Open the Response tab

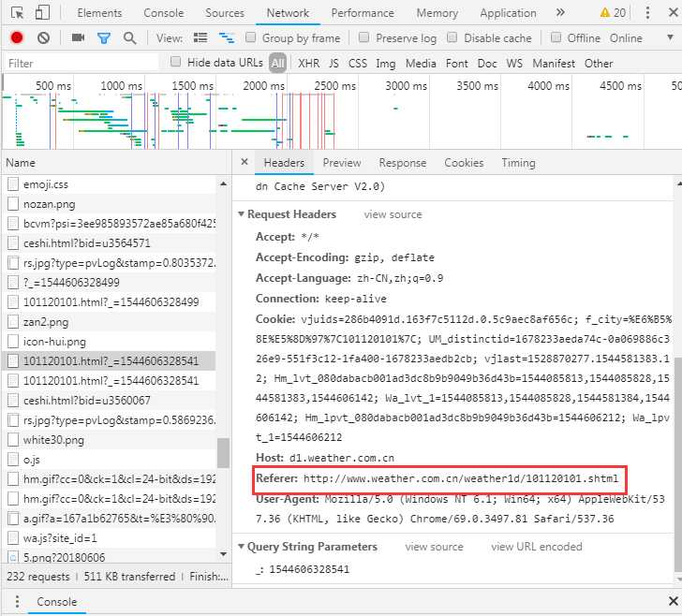click(x=402, y=163)
